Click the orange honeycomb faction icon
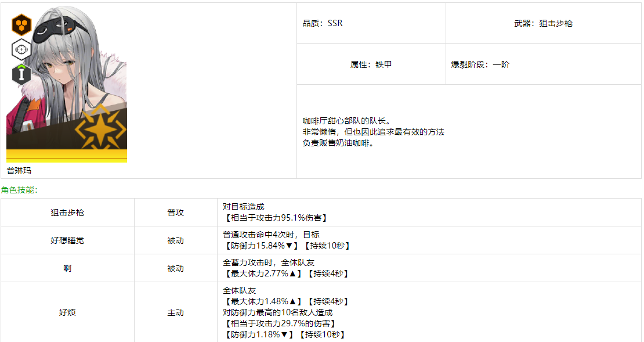 point(21,26)
